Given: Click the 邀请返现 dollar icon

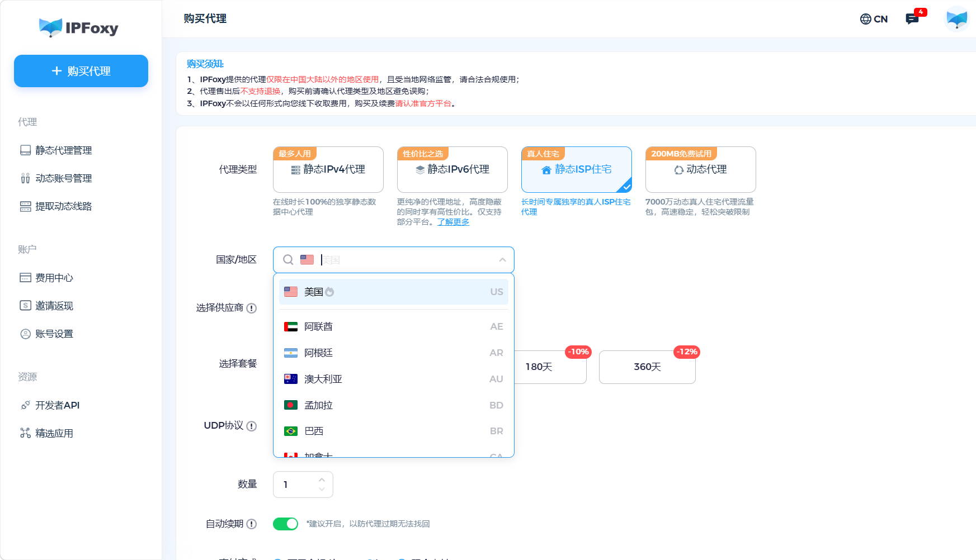Looking at the screenshot, I should pyautogui.click(x=25, y=306).
